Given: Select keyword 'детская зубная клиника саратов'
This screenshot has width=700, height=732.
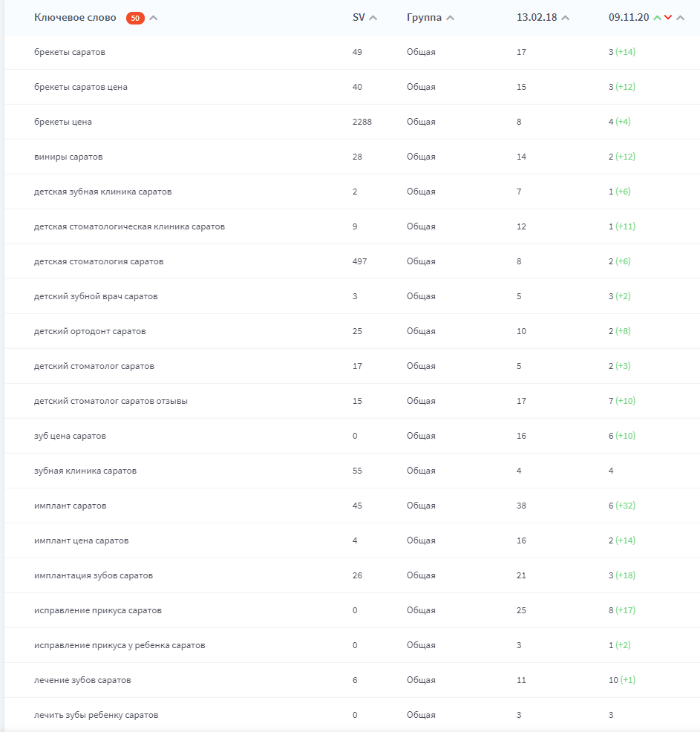Looking at the screenshot, I should click(x=102, y=192).
